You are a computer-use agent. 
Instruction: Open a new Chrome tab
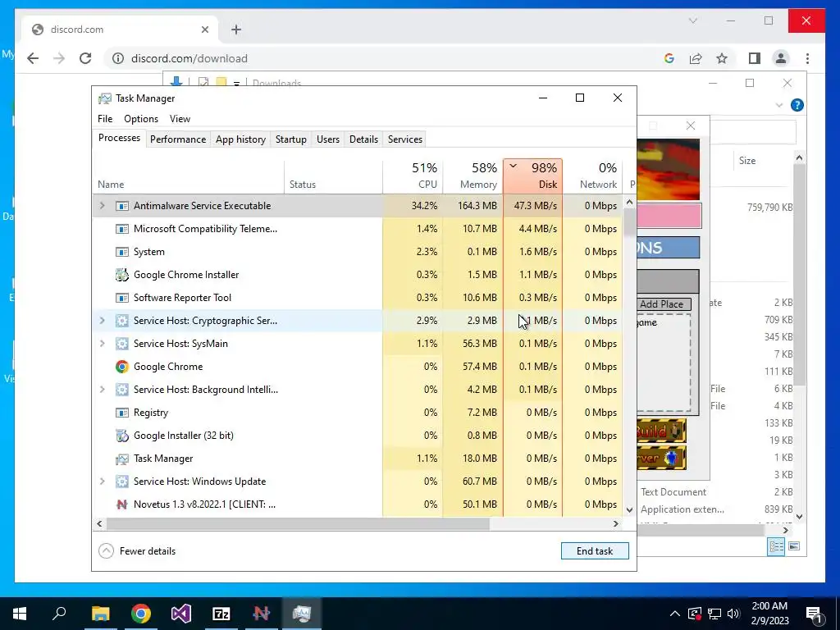(x=236, y=30)
